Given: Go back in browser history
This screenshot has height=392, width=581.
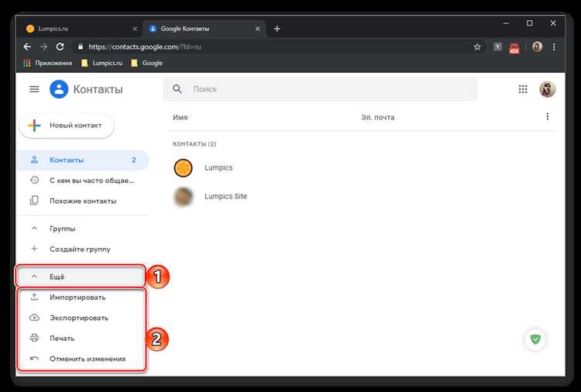Looking at the screenshot, I should point(27,46).
